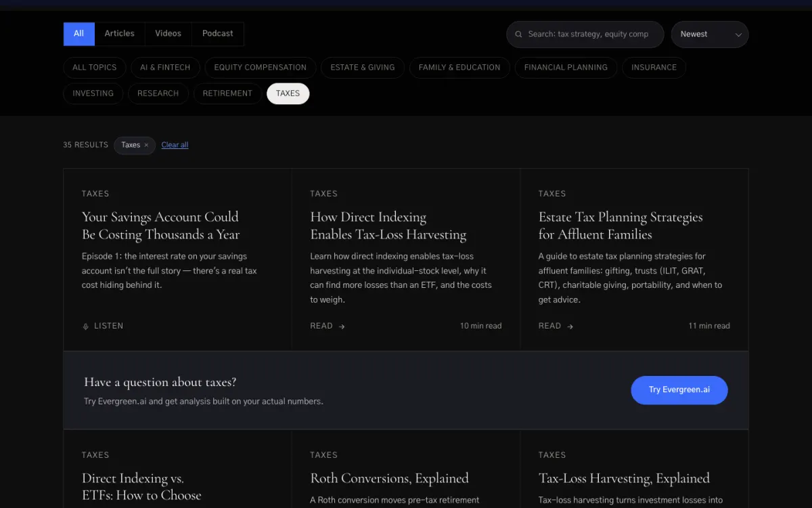The height and width of the screenshot is (508, 812).
Task: Click the Try Evergreen.ai button
Action: click(x=679, y=390)
